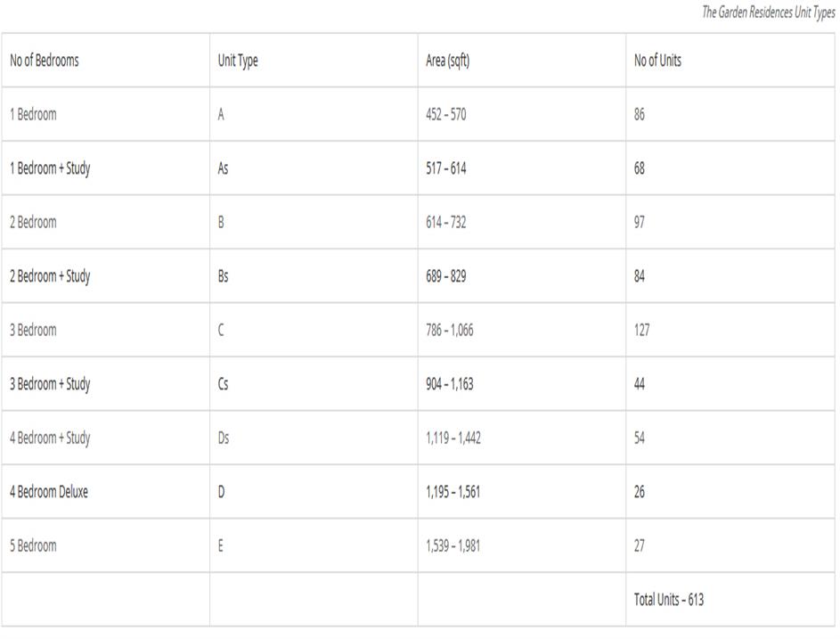Select the "2 Bedroom + Study" row label
This screenshot has height=639, width=840.
click(50, 276)
